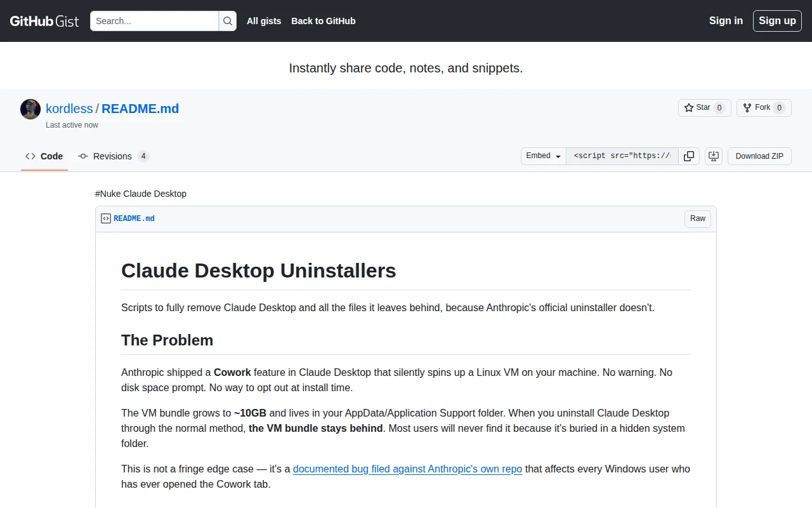Open the documented bug link
812x508 pixels.
tap(407, 469)
